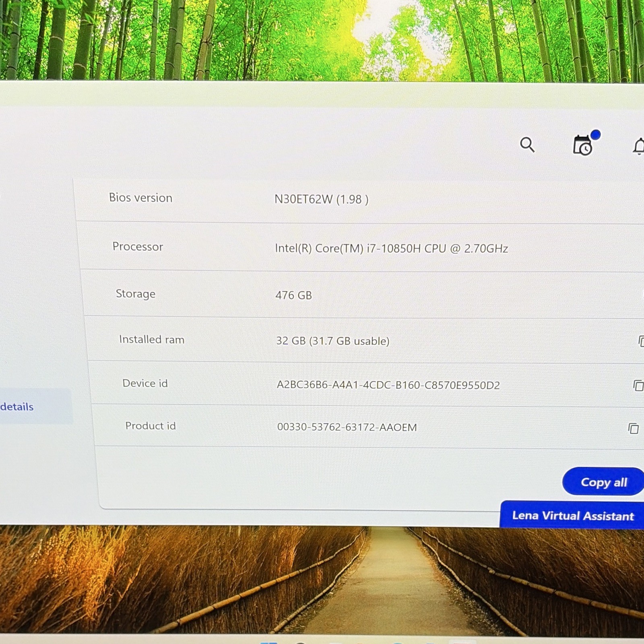Select the Bios version value N30ET62W (1.98 )
This screenshot has height=644, width=644.
pos(321,199)
